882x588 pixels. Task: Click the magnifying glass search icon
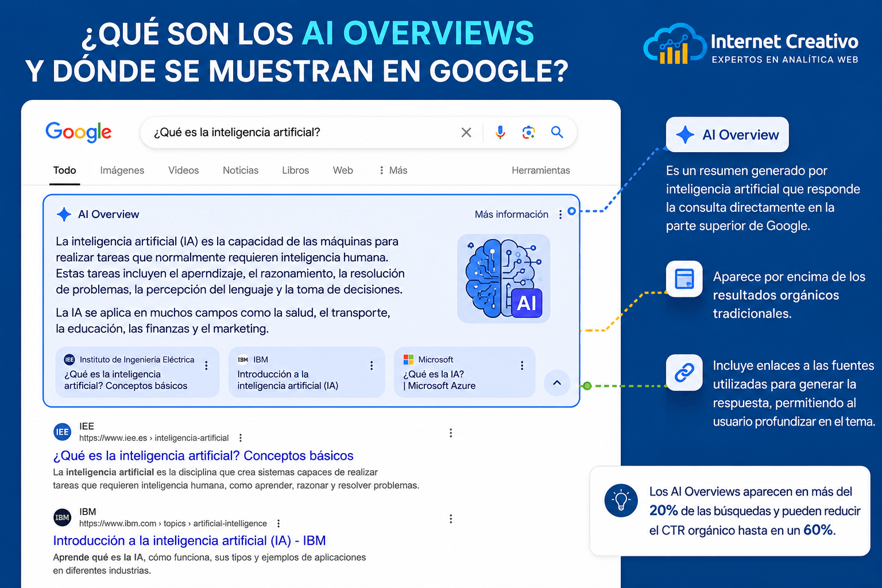pos(557,132)
